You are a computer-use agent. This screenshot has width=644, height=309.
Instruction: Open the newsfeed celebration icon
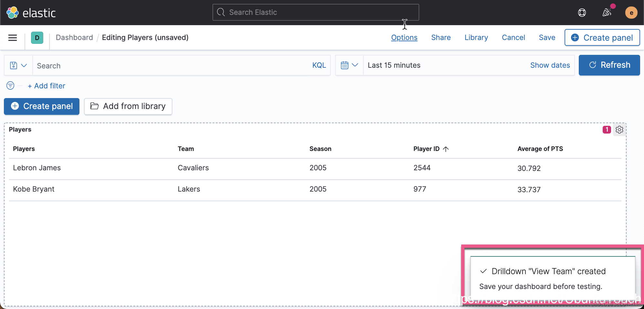pos(607,13)
